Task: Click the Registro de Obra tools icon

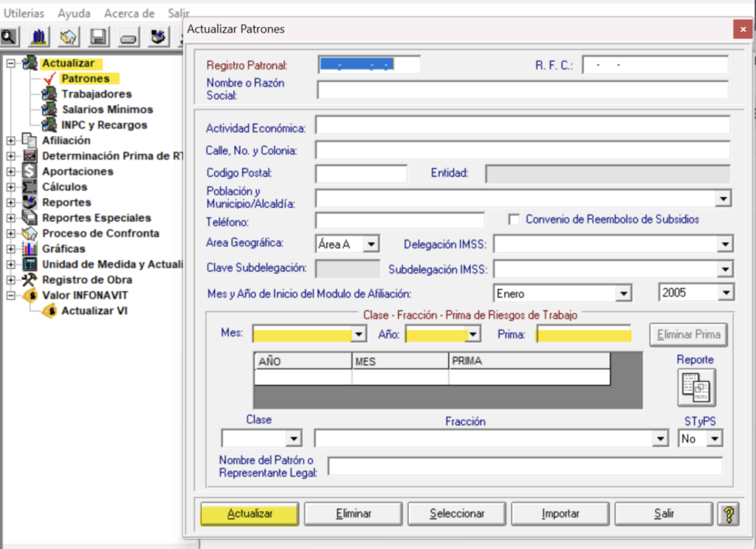Action: point(30,279)
